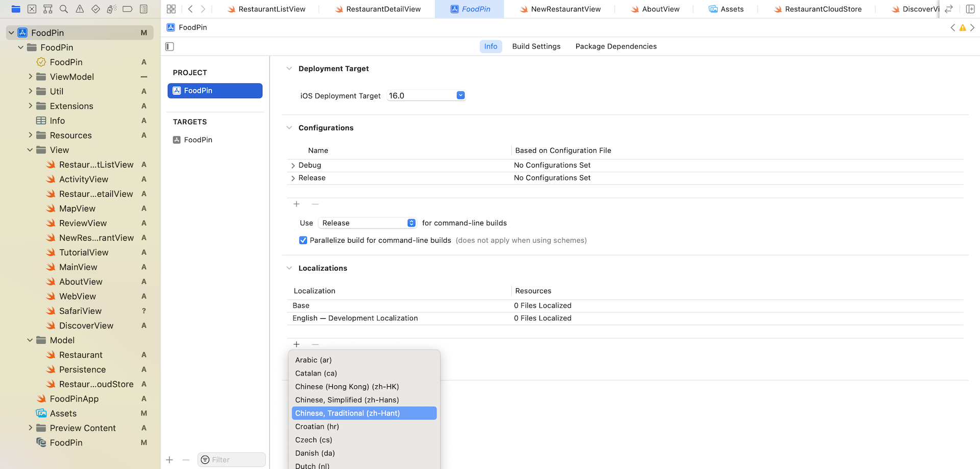Open the Breakpoint navigator icon
This screenshot has width=980, height=469.
(128, 9)
